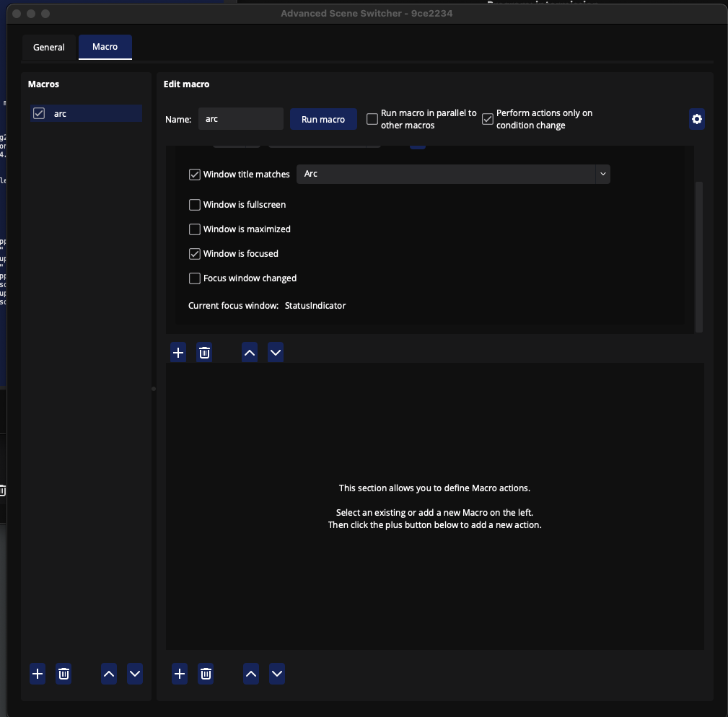Select the Macro tab
This screenshot has width=728, height=717.
click(x=105, y=47)
